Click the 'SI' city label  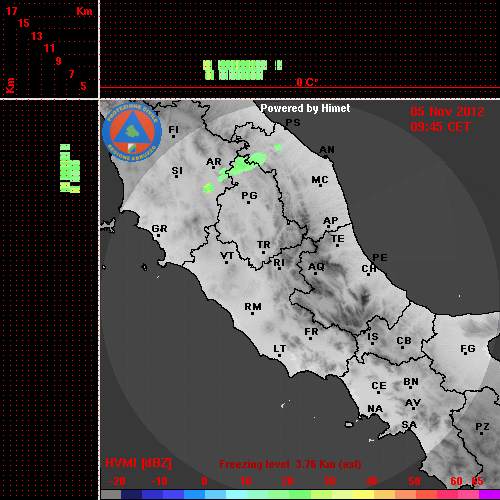[177, 171]
